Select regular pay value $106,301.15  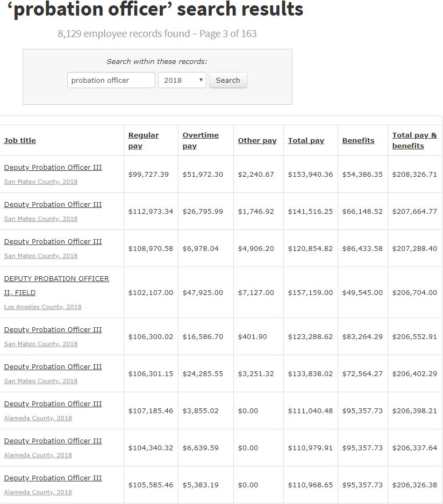click(x=151, y=374)
